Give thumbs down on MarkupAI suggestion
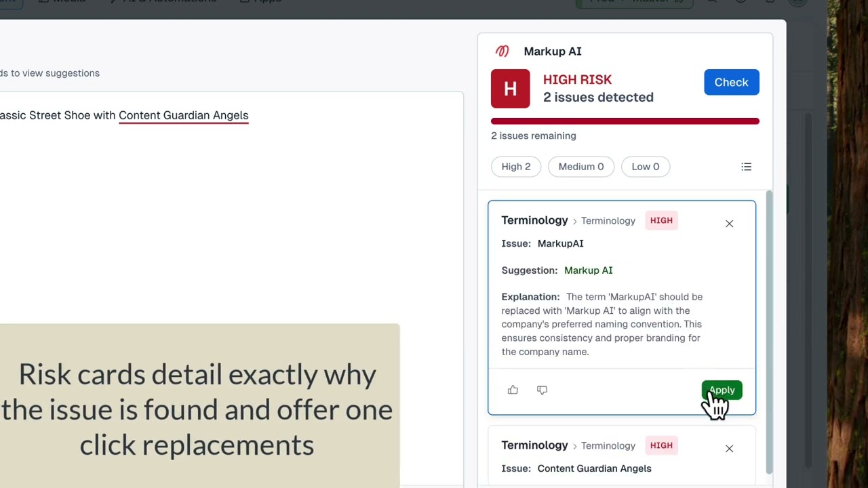The height and width of the screenshot is (488, 868). point(542,390)
